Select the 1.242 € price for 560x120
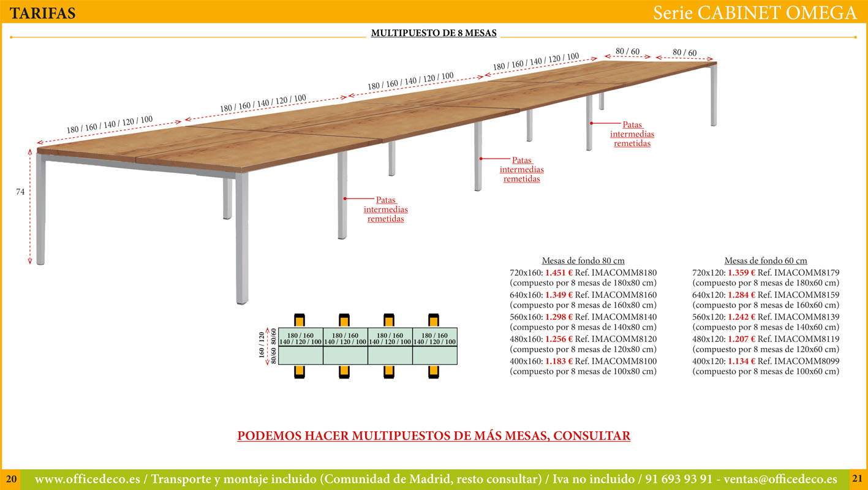 pyautogui.click(x=741, y=317)
